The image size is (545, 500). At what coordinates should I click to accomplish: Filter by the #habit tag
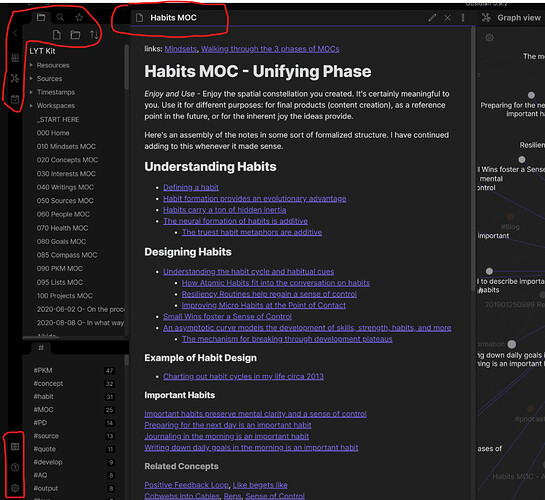(x=43, y=396)
